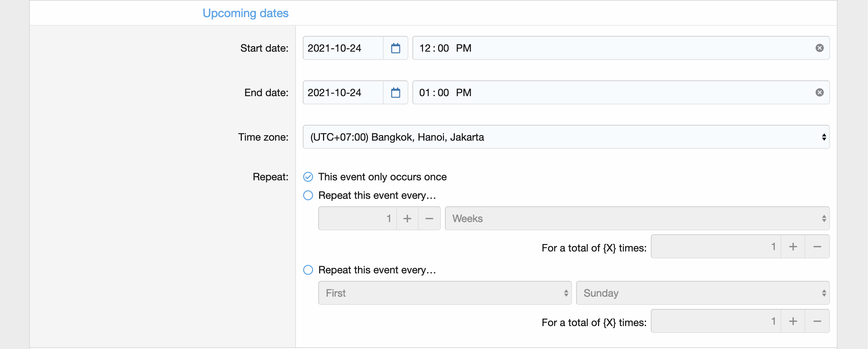Image resolution: width=868 pixels, height=349 pixels.
Task: Open the First ordinal dropdown
Action: pyautogui.click(x=445, y=293)
